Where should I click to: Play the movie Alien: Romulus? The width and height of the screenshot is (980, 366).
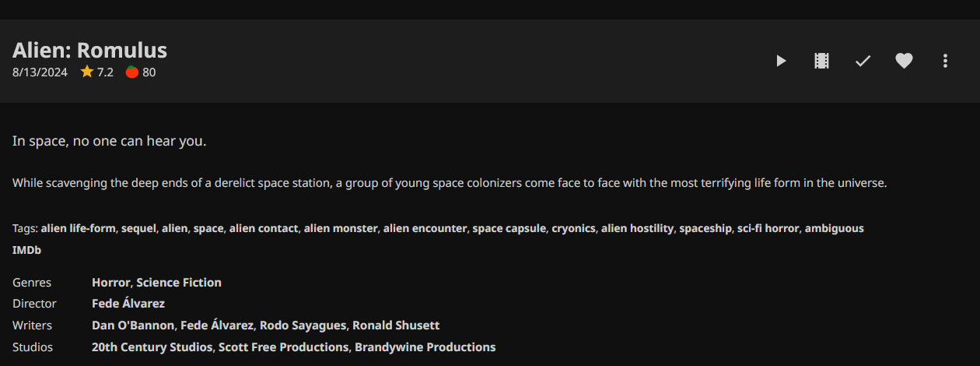(x=781, y=61)
